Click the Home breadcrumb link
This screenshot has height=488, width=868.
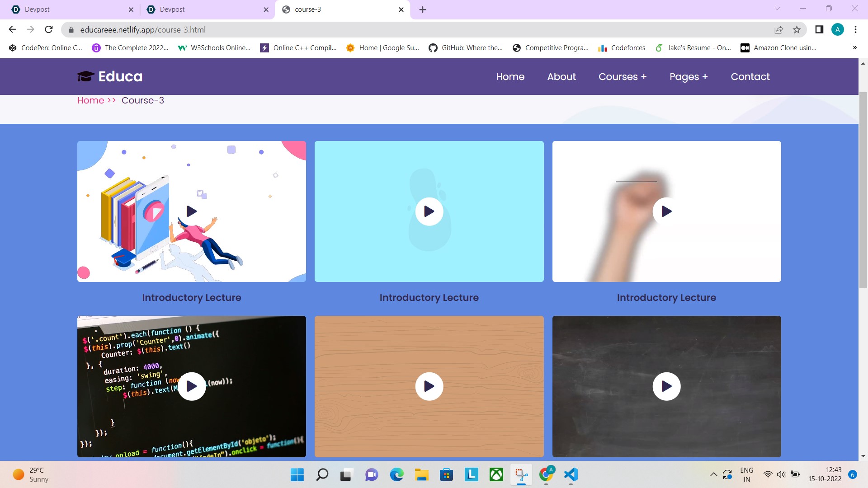(90, 100)
